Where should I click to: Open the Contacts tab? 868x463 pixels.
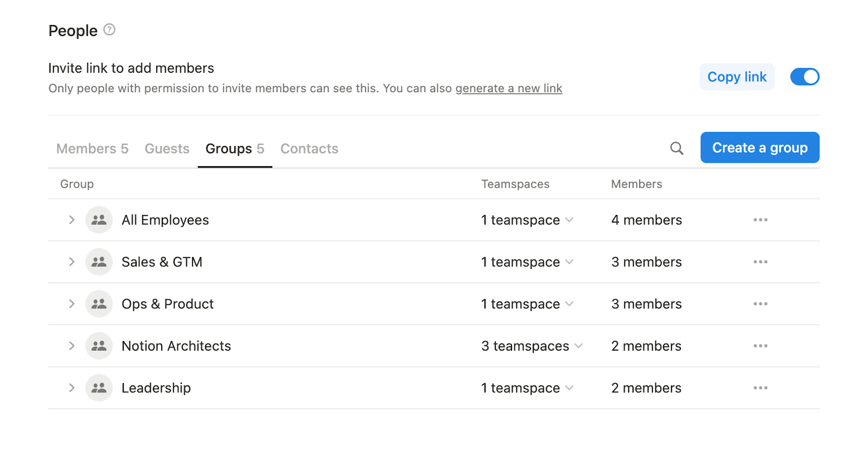(309, 149)
